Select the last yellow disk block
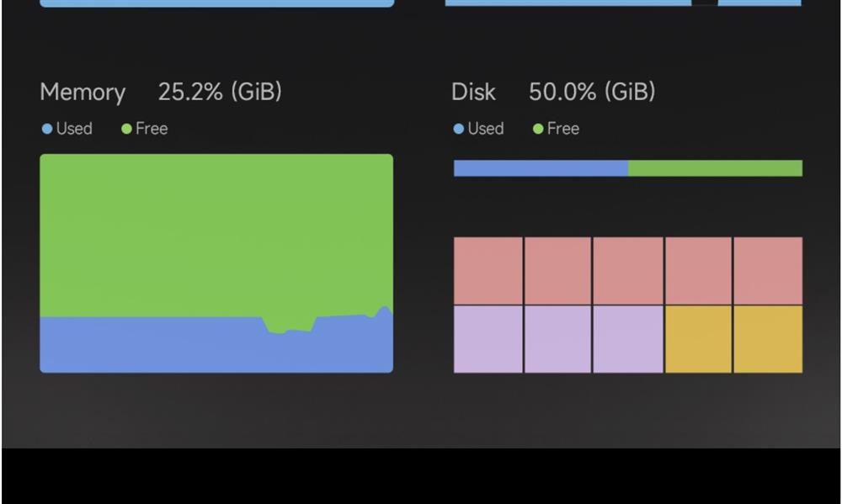This screenshot has width=842, height=504. (x=768, y=339)
